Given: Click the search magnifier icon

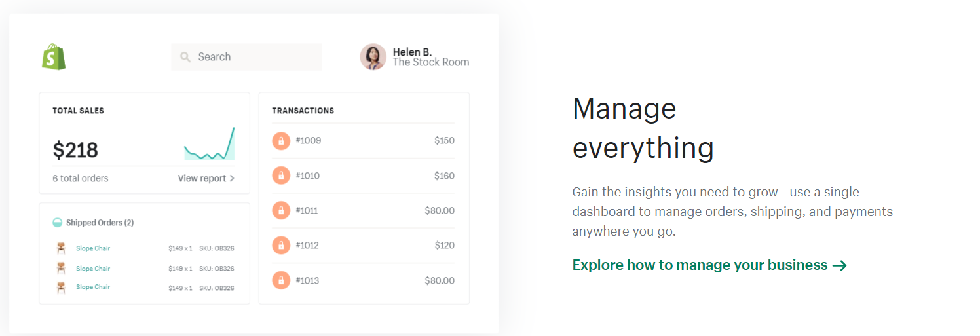Looking at the screenshot, I should coord(185,57).
